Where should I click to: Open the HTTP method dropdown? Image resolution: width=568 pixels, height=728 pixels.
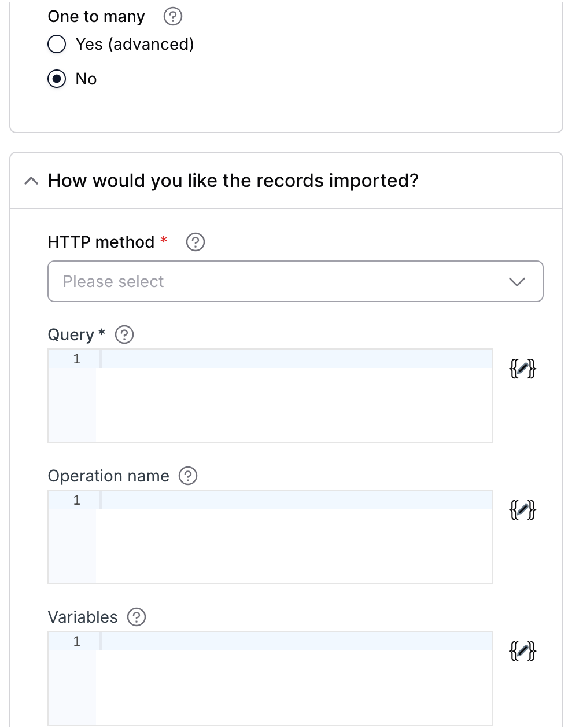pos(296,281)
